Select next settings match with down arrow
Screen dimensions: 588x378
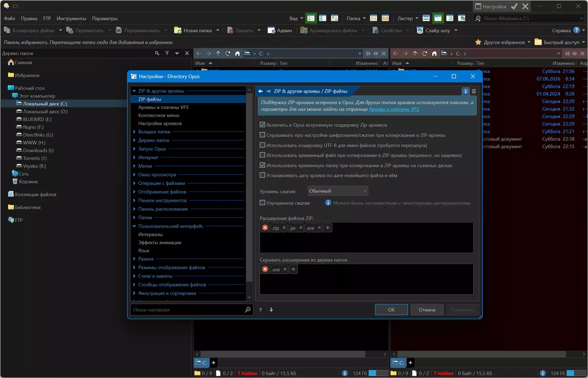click(x=271, y=310)
